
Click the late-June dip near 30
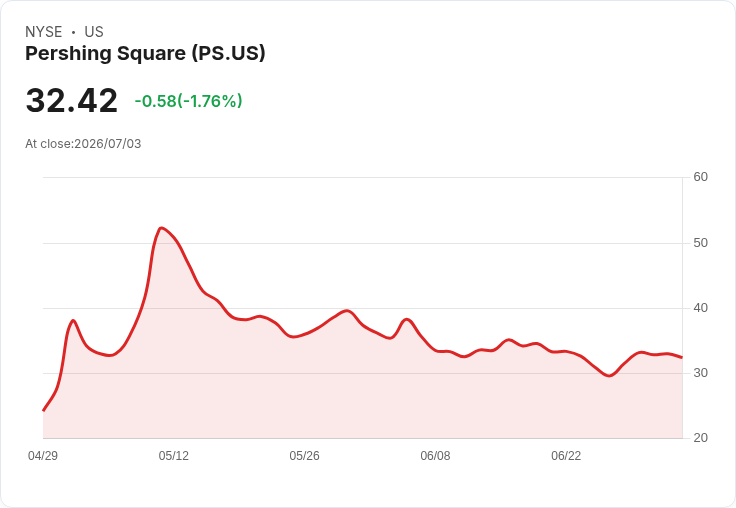(x=609, y=376)
